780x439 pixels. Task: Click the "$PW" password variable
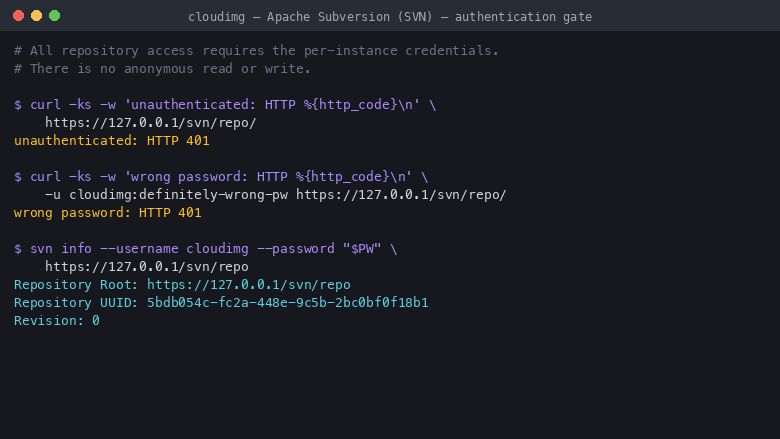[x=362, y=249]
